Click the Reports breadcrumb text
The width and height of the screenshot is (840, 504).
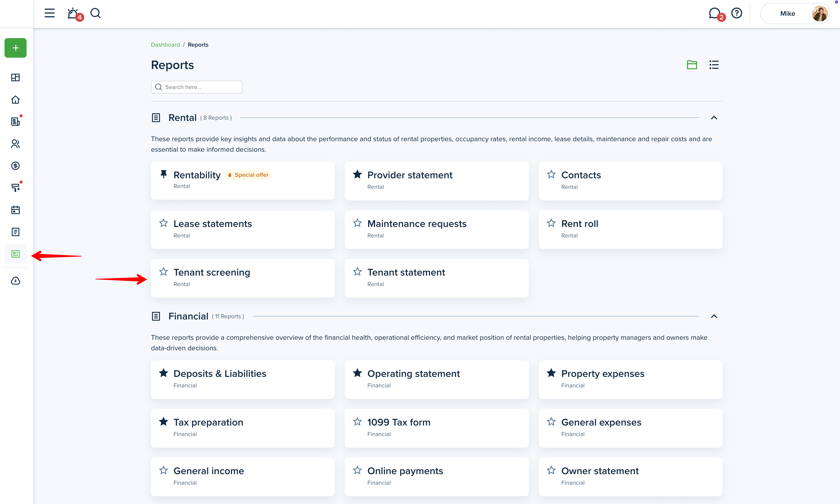point(198,45)
